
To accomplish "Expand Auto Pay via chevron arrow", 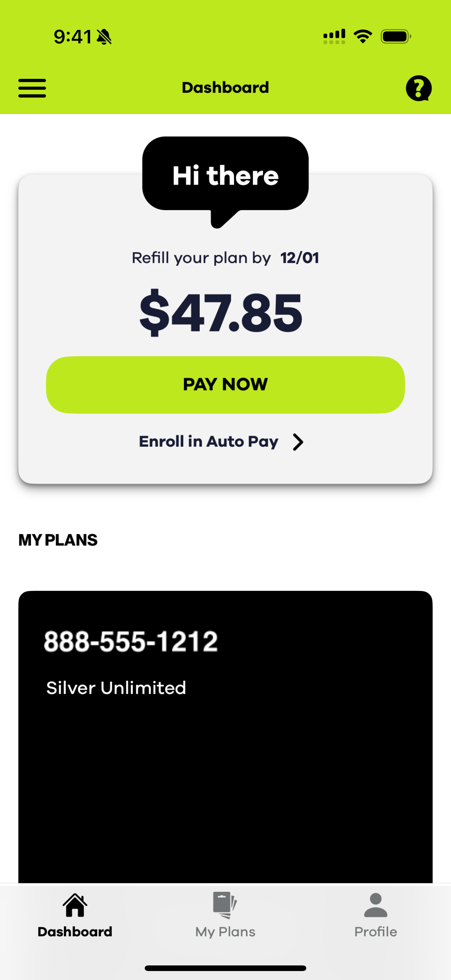I will (x=298, y=442).
